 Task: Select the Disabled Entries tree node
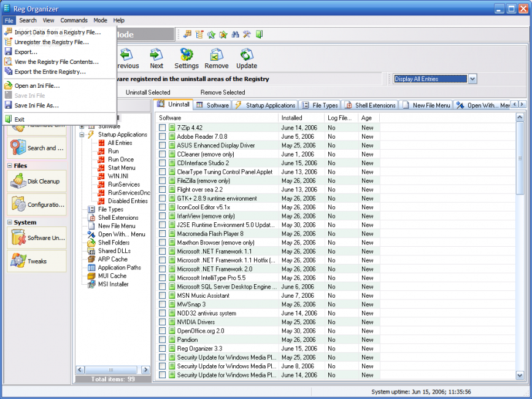tap(128, 201)
